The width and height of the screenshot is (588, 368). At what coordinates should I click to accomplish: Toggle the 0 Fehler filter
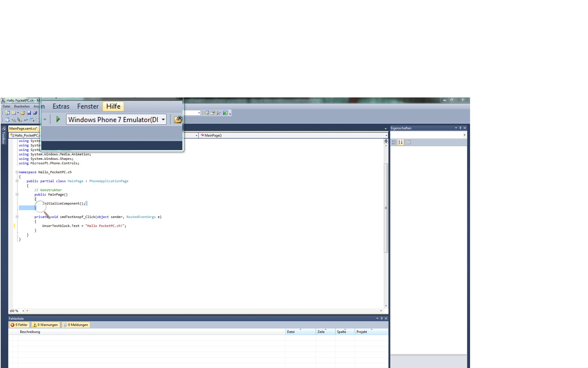(20, 325)
